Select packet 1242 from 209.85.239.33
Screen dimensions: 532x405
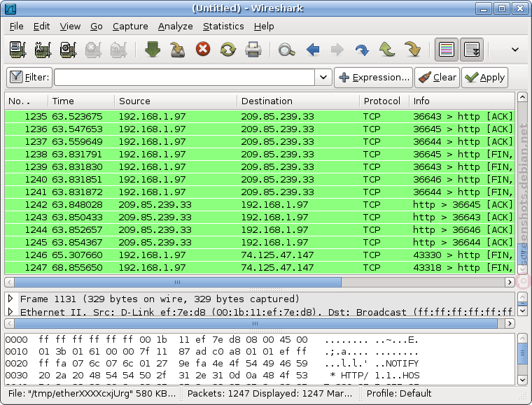click(260, 205)
